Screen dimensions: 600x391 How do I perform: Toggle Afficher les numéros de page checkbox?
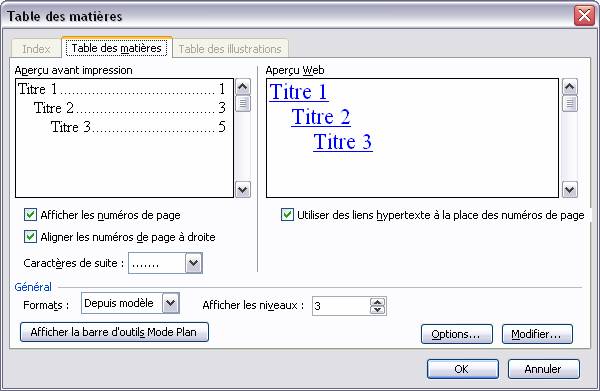pos(30,215)
